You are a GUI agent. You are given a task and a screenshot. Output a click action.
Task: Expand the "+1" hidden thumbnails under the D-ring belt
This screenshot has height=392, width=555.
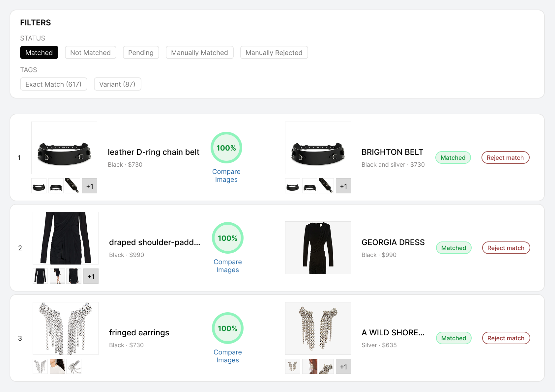[x=89, y=186]
